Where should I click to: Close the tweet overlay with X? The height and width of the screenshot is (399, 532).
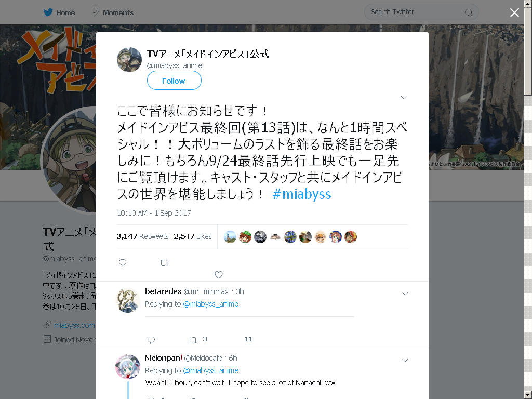(514, 12)
